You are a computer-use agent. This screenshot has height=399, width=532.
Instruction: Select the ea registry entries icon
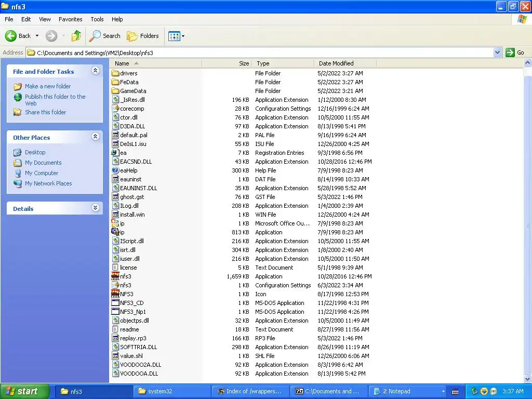pos(115,152)
